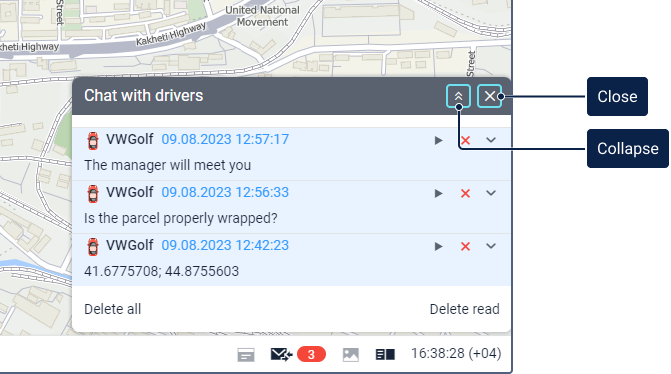
Task: Open the images icon in bottom bar
Action: (x=350, y=355)
